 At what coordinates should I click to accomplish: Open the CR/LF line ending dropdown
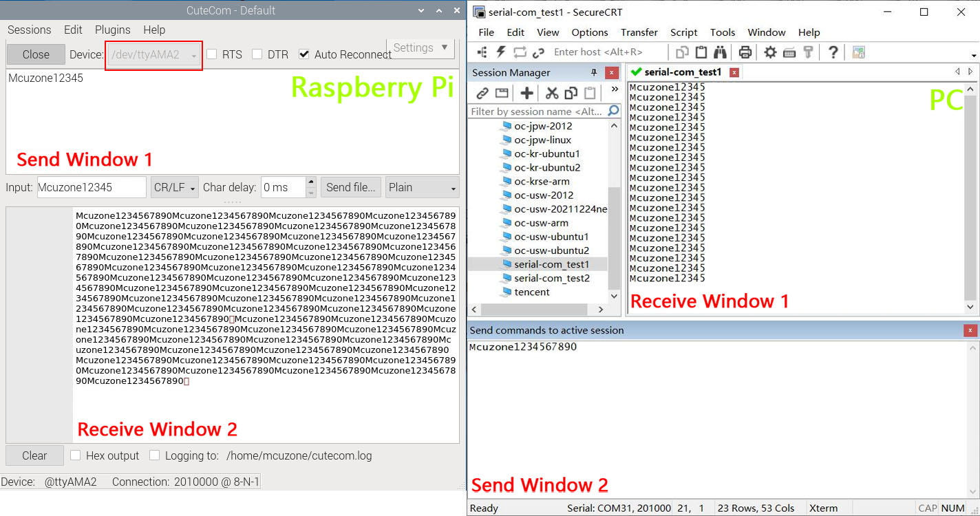click(175, 187)
